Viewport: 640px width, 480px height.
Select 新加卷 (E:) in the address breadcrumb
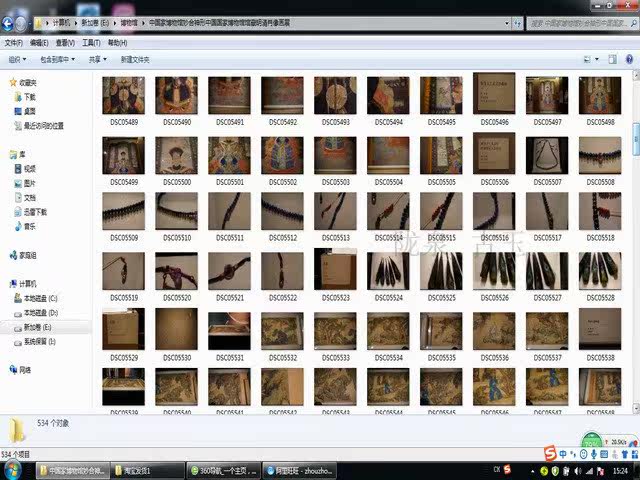coord(95,23)
